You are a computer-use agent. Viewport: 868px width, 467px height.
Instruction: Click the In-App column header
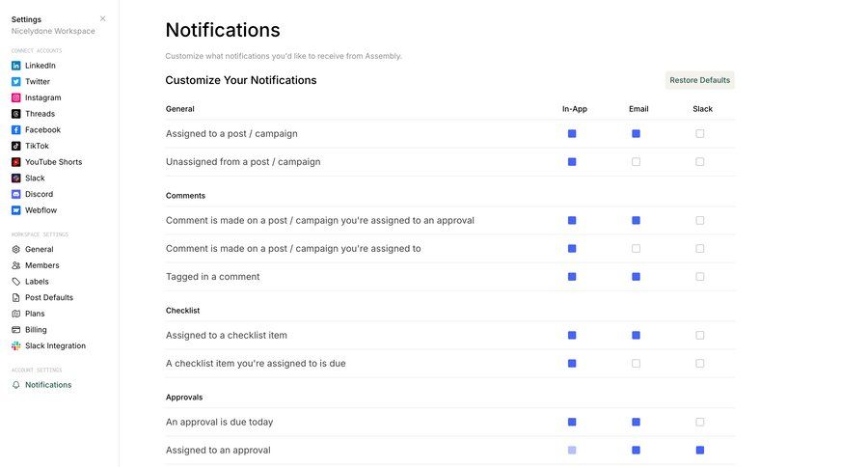[x=575, y=109]
